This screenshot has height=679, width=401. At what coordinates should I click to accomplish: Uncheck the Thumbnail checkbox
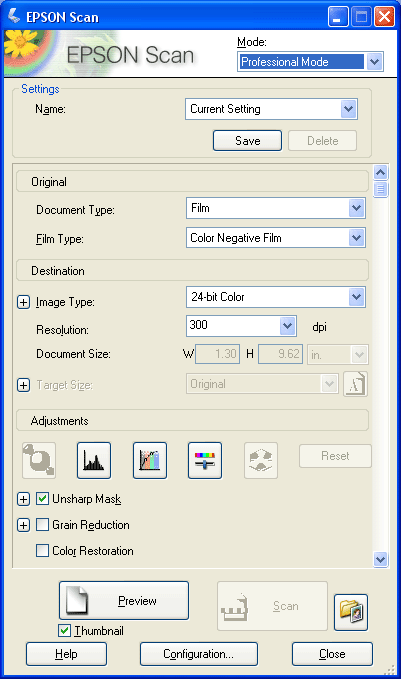(65, 630)
